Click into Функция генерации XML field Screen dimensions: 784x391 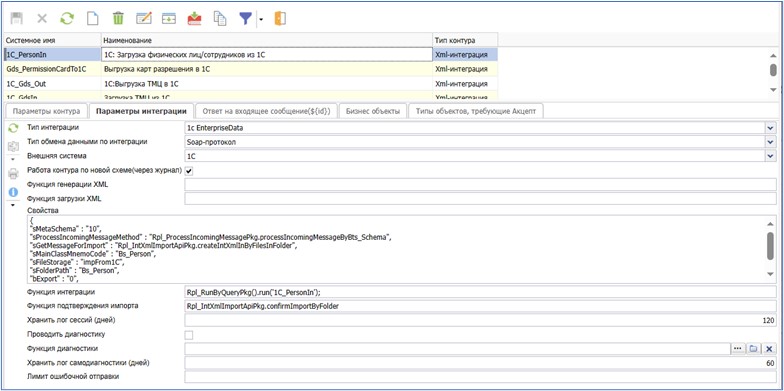point(480,185)
